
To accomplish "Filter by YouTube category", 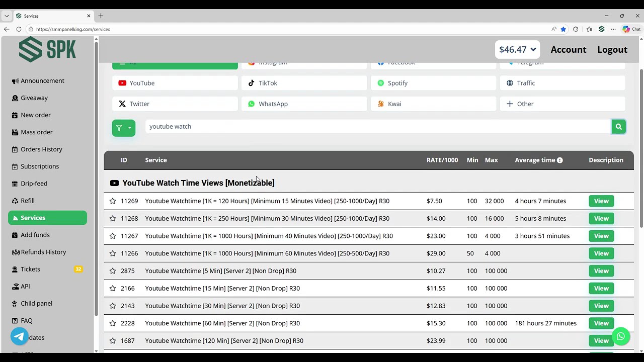I will click(175, 83).
